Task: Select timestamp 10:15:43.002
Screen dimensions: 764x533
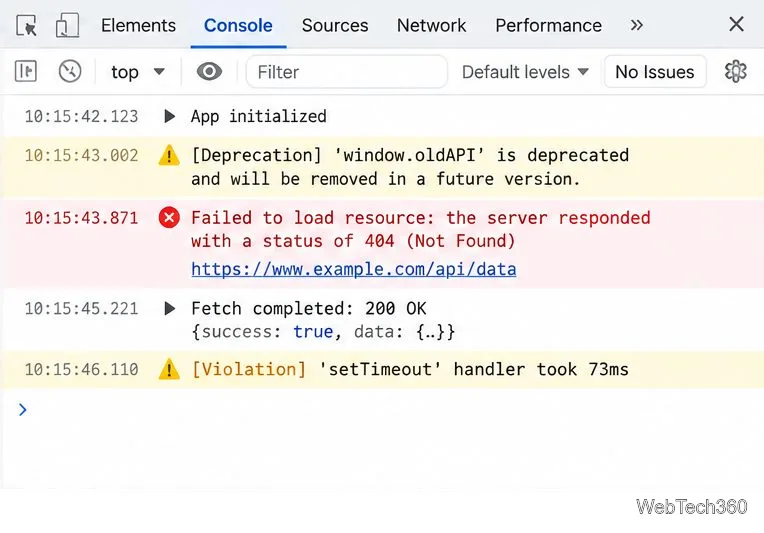Action: 81,155
